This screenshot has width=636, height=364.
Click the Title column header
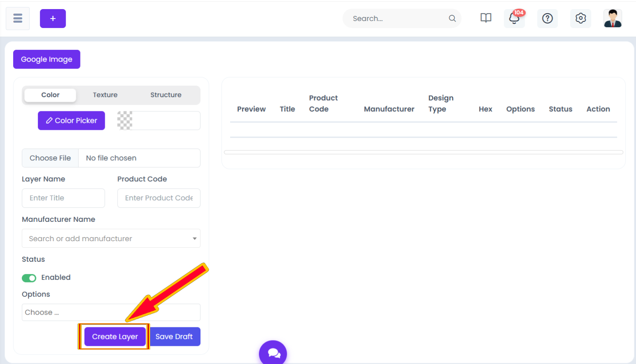coord(287,109)
